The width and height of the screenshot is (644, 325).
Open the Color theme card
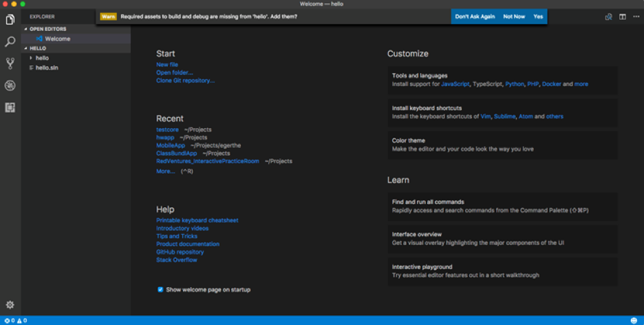pyautogui.click(x=502, y=145)
